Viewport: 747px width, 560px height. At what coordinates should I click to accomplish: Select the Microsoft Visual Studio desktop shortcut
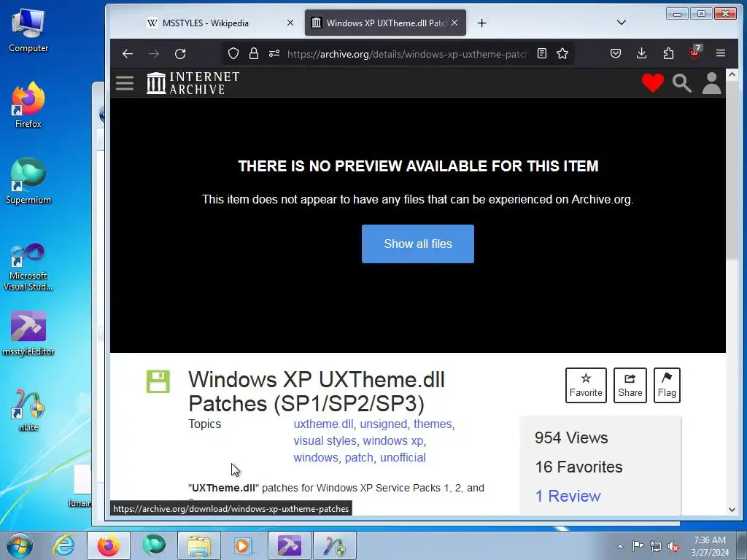click(x=28, y=267)
